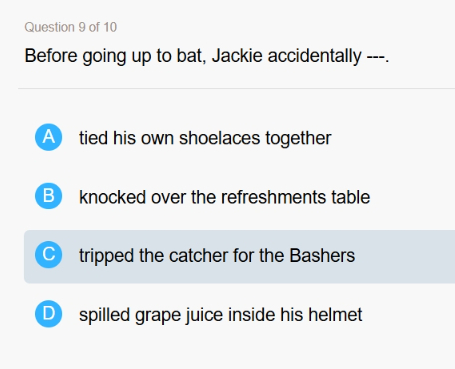
Task: Select answer 'knocked over the refreshments table'
Action: coord(224,197)
